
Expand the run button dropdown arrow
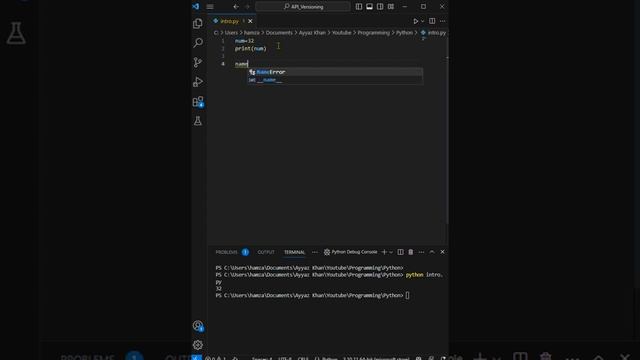tap(422, 21)
